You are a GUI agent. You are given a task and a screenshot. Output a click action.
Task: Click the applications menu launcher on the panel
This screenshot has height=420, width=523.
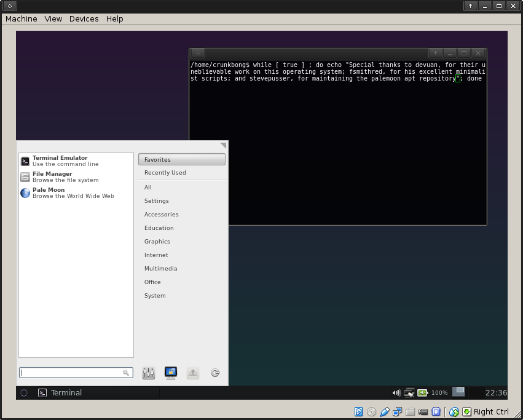click(24, 392)
